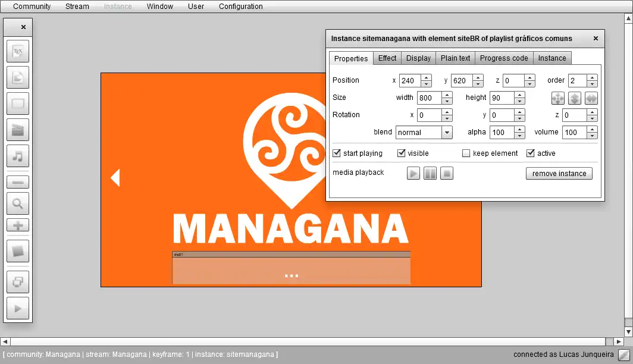The height and width of the screenshot is (364, 633).
Task: Select the siteBR text instance on stage
Action: click(291, 268)
